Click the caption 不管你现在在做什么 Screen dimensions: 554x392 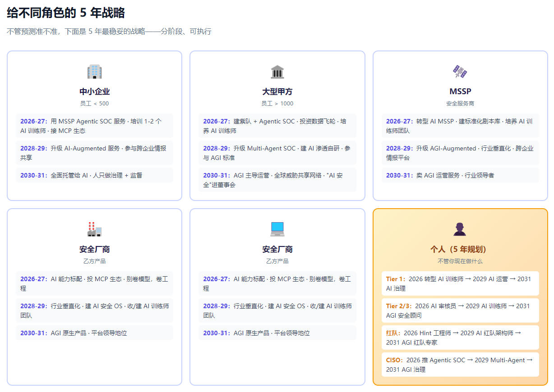(x=460, y=261)
